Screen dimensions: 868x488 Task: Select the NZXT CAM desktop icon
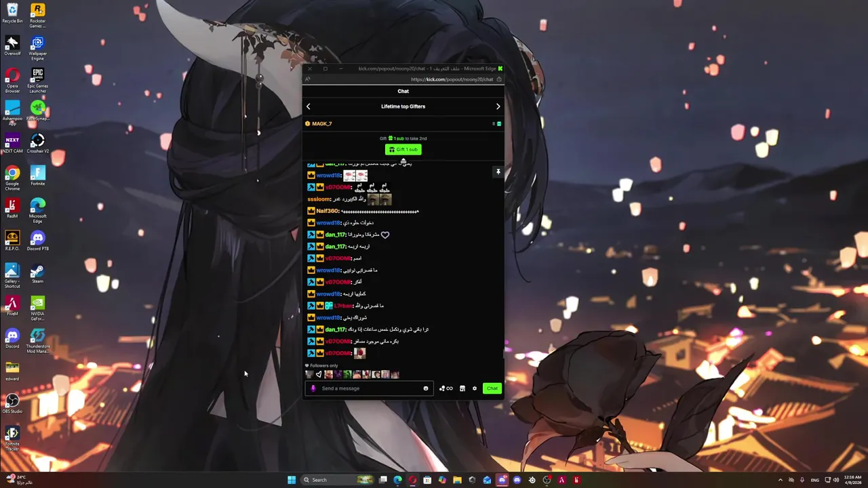12,144
